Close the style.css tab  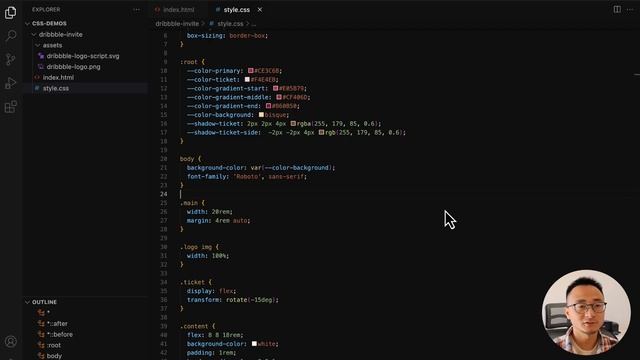pyautogui.click(x=260, y=9)
